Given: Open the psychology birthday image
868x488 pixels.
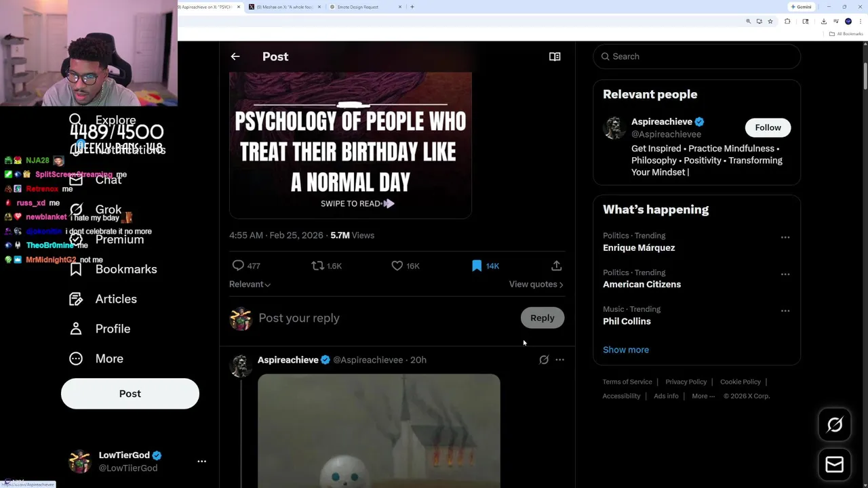Looking at the screenshot, I should [351, 145].
